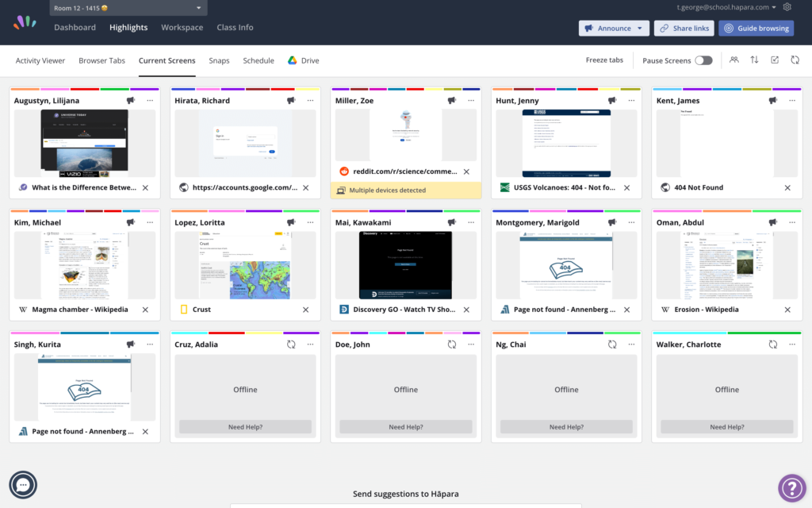Click the Share links button
The height and width of the screenshot is (508, 812).
[x=683, y=28]
